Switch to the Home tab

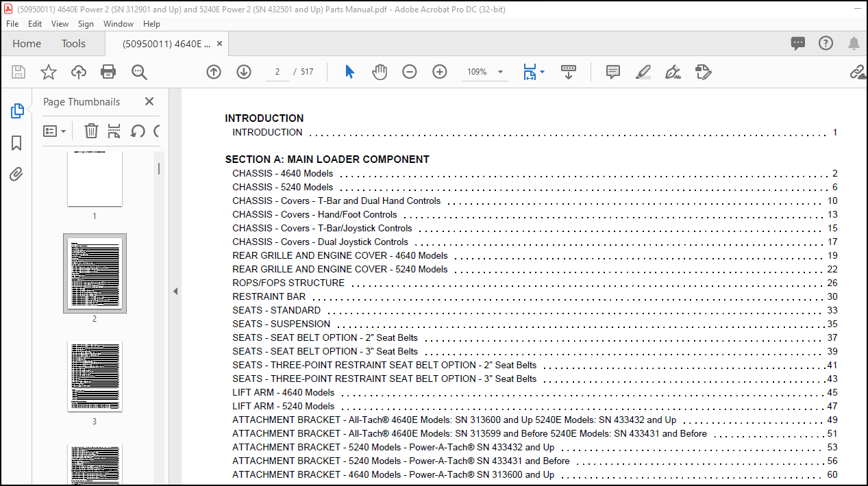pos(27,43)
